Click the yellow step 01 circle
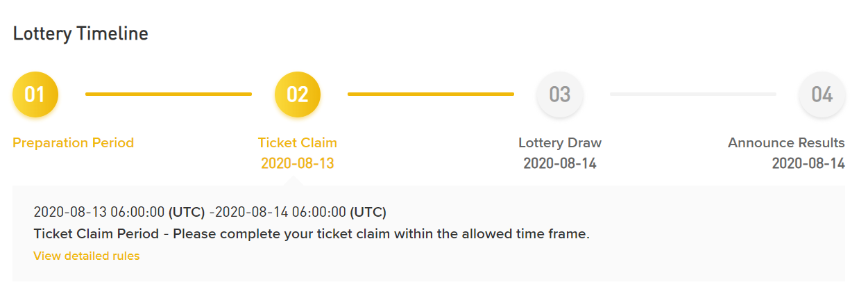The height and width of the screenshot is (305, 868). 35,94
